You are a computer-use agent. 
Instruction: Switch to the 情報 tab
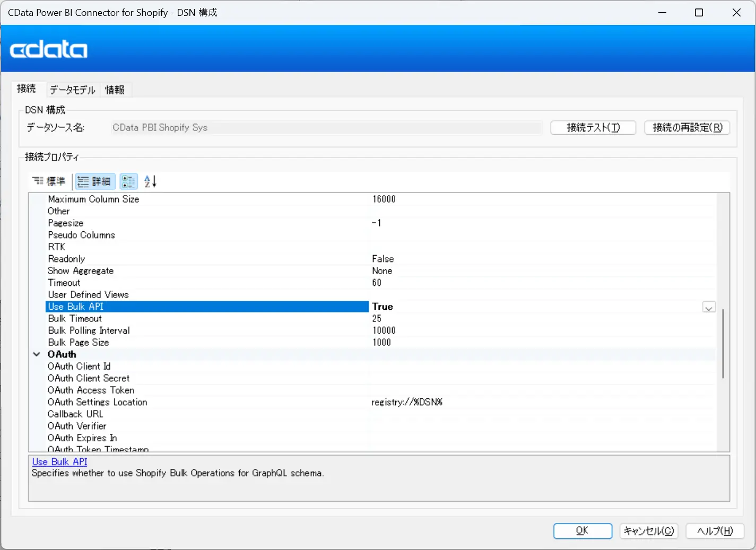pyautogui.click(x=115, y=90)
